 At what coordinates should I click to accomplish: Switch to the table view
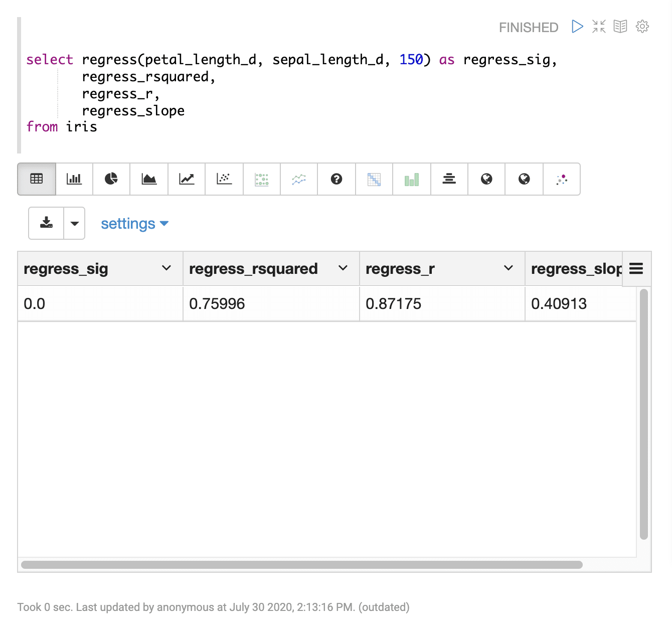click(37, 179)
